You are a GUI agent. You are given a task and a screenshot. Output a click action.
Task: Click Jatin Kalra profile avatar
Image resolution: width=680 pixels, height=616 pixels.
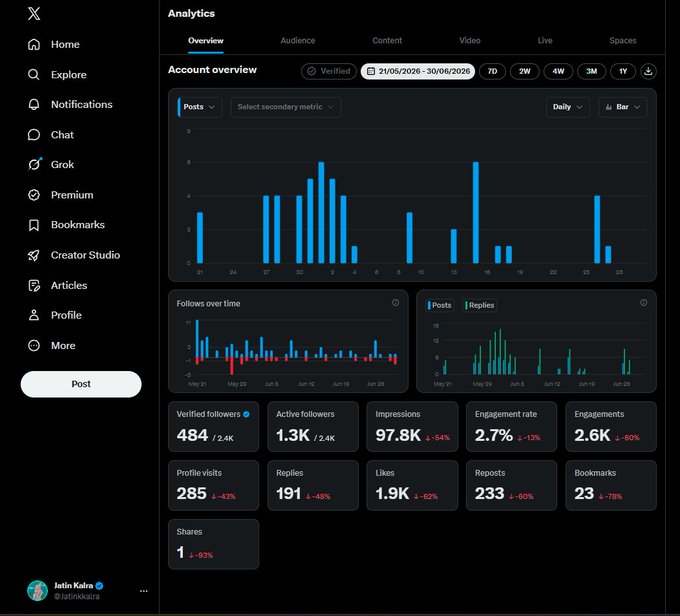tap(37, 590)
